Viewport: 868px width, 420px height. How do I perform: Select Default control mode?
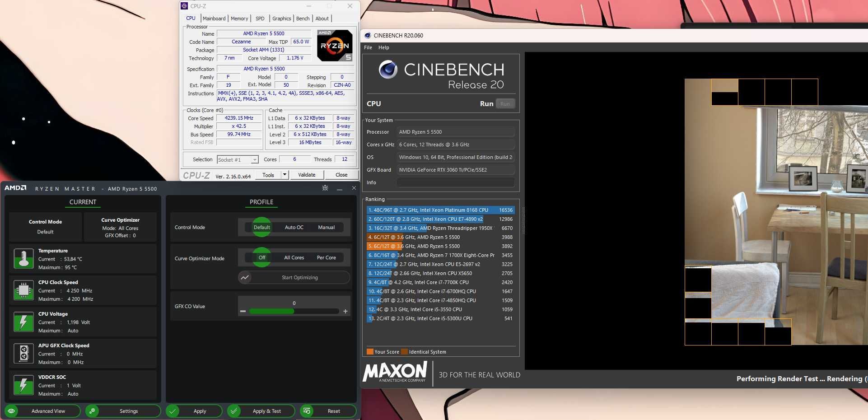261,227
